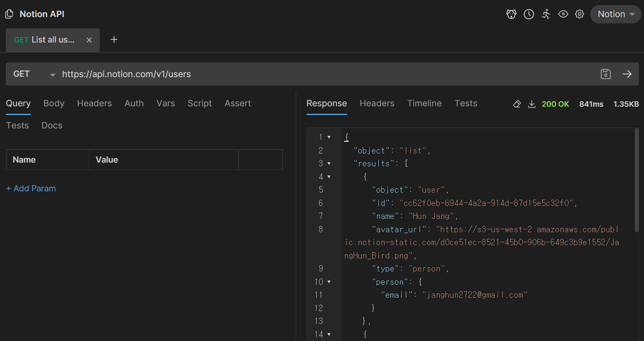The image size is (644, 341).
Task: Click the runner icon in top toolbar
Action: pyautogui.click(x=546, y=14)
